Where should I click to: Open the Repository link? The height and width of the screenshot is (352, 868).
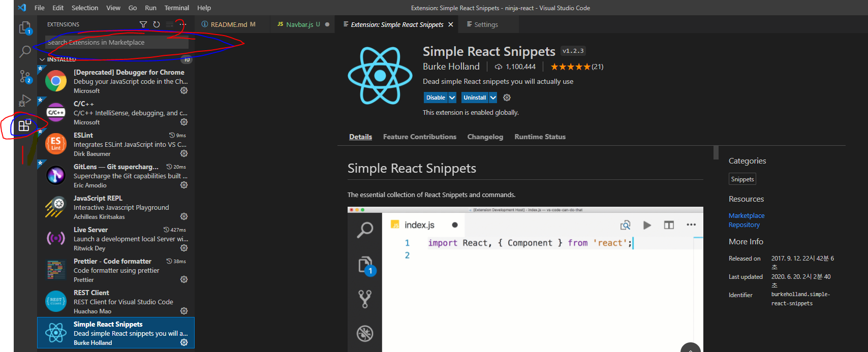[744, 225]
